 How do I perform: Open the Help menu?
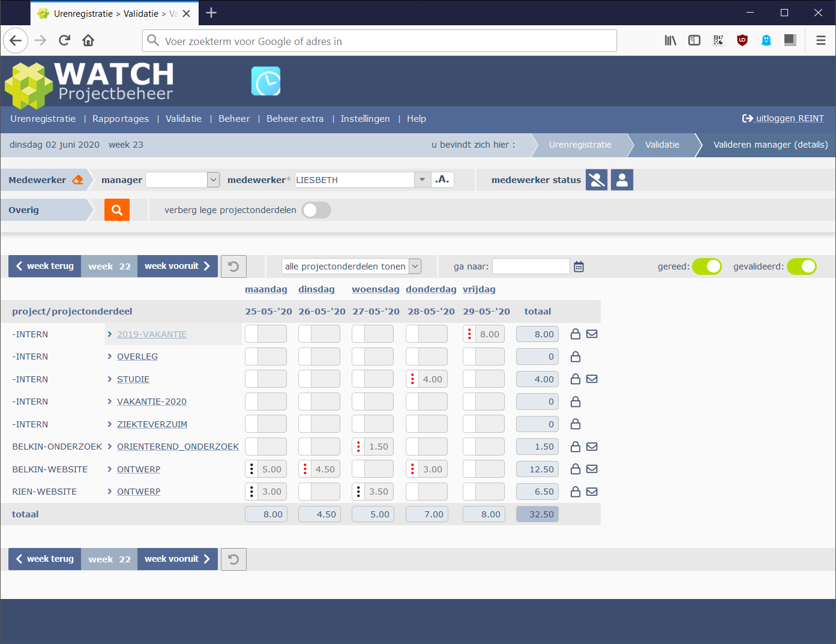pyautogui.click(x=416, y=119)
